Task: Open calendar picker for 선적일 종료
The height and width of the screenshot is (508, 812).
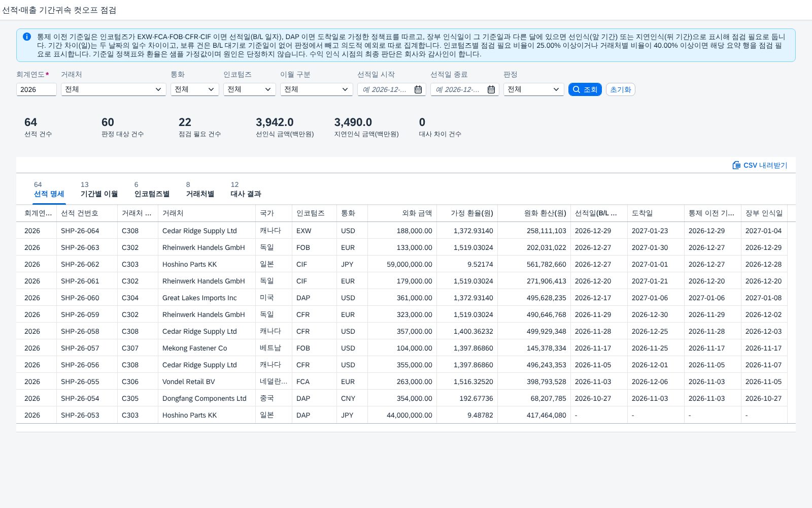Action: tap(491, 89)
